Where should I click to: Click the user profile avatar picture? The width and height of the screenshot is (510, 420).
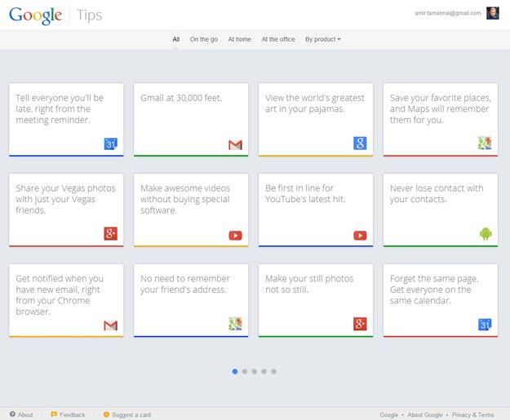pyautogui.click(x=492, y=13)
